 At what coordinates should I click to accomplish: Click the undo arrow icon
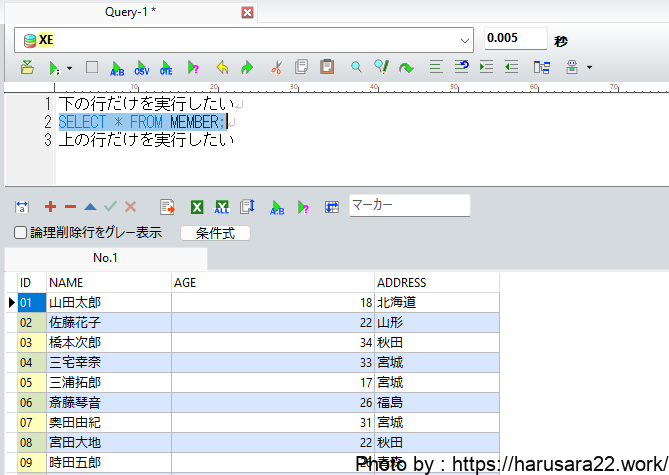[222, 68]
